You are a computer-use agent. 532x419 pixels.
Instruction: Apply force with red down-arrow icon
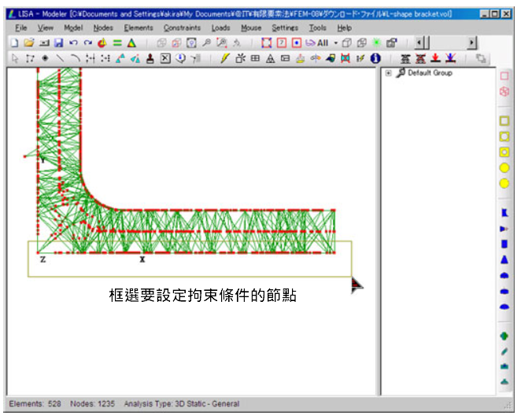[435, 59]
